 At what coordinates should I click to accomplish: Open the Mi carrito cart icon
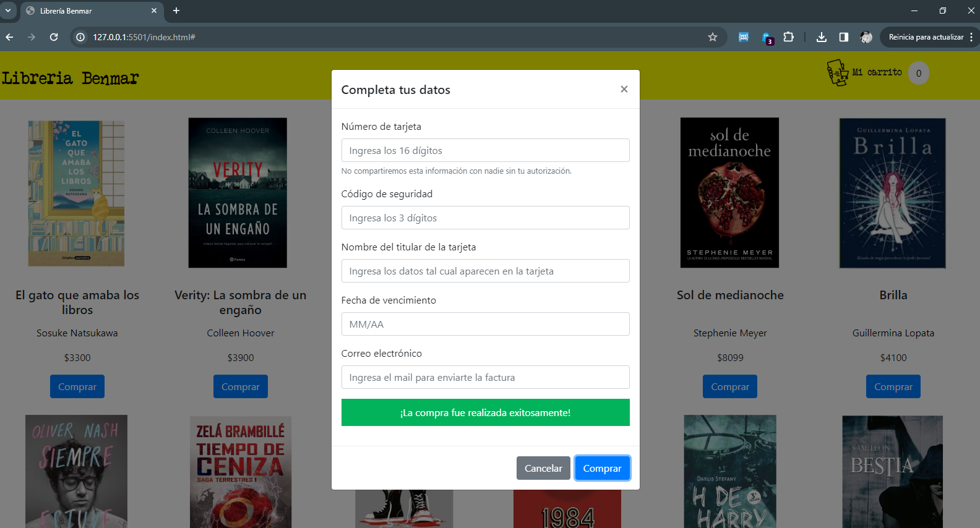(x=838, y=73)
